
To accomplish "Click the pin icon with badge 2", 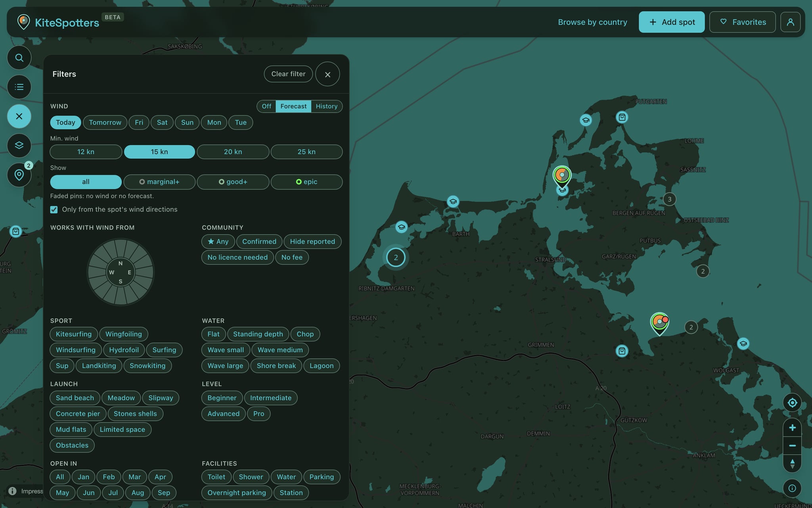I will [x=19, y=175].
